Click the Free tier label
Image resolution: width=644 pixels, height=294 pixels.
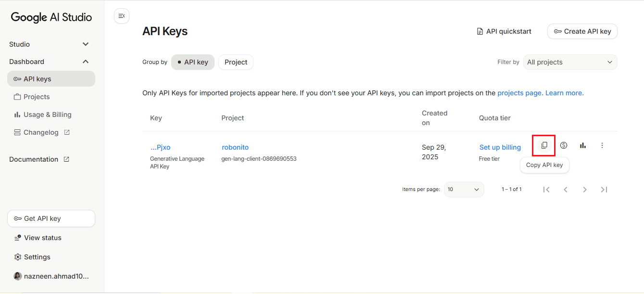tap(489, 159)
